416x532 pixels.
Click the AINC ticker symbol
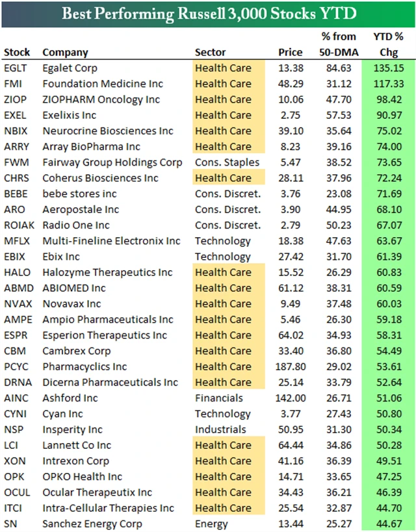16,398
